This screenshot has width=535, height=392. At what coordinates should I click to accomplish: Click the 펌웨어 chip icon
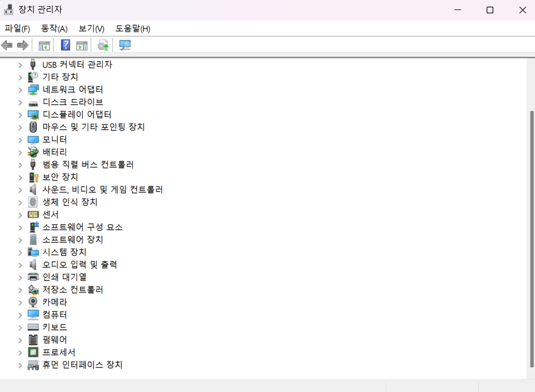coord(33,340)
